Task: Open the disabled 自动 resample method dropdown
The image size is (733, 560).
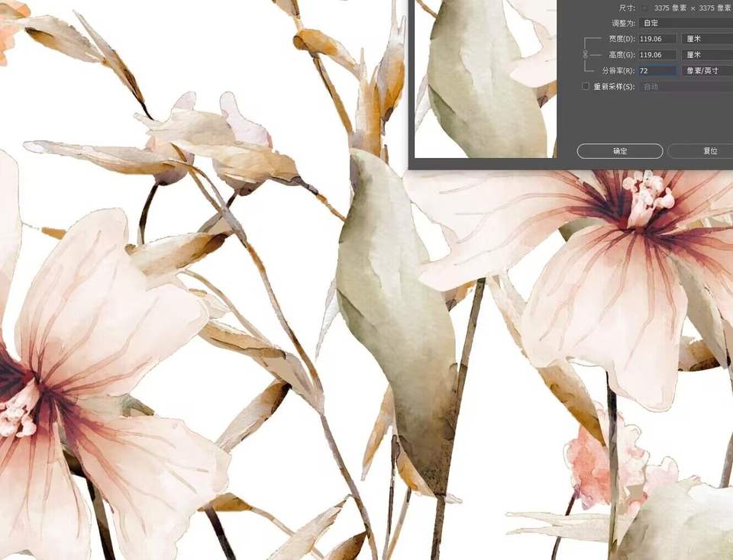Action: click(686, 86)
